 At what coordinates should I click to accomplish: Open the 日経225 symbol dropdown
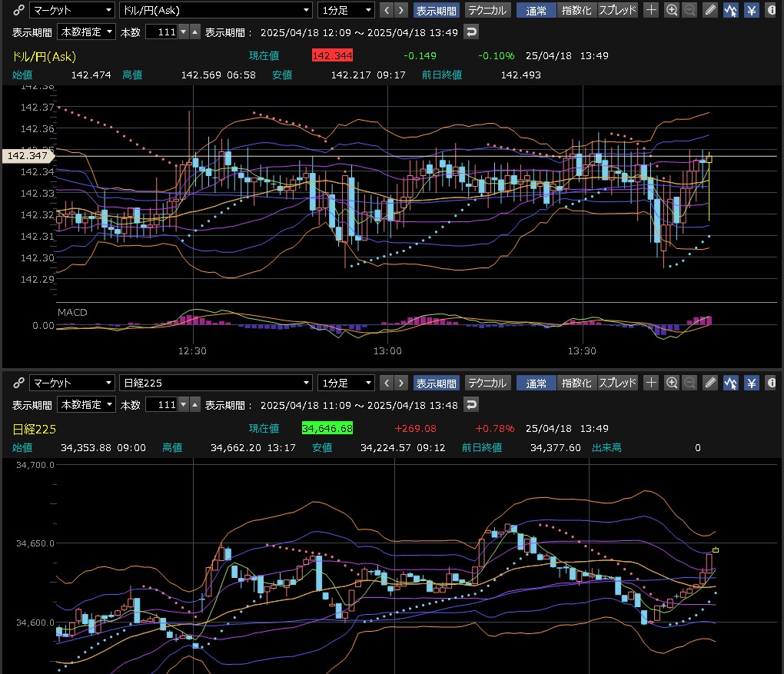216,383
